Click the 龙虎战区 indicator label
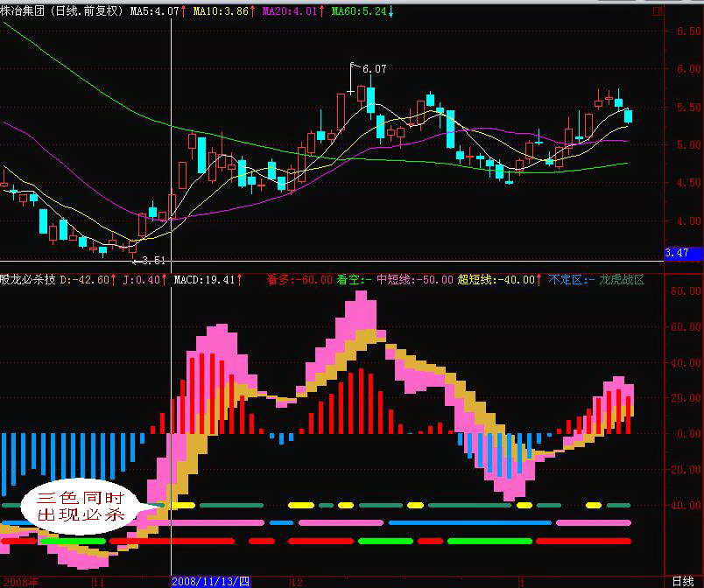Viewport: 704px width, 588px height. click(x=622, y=280)
